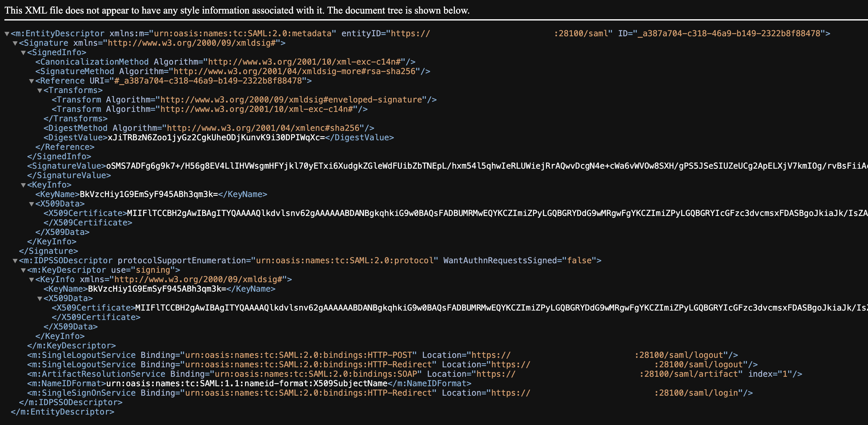Collapse the first KeyInfo node under Signature
Screen dimensions: 868x425
(x=23, y=185)
